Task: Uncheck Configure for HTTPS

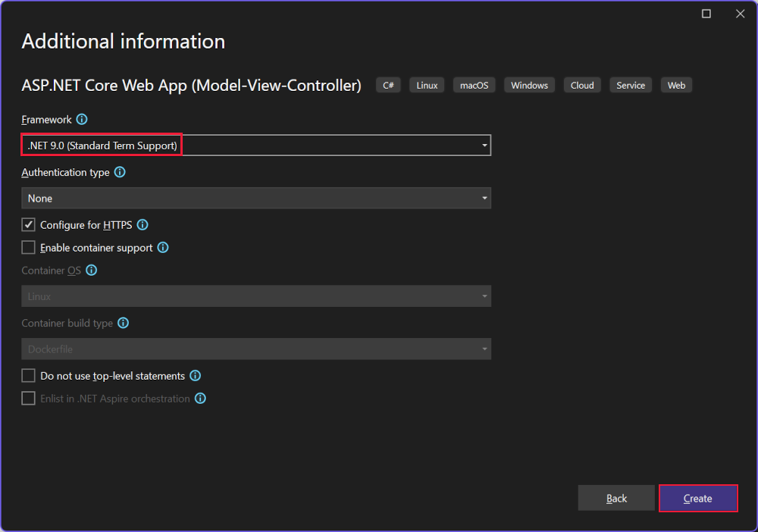Action: pyautogui.click(x=28, y=224)
